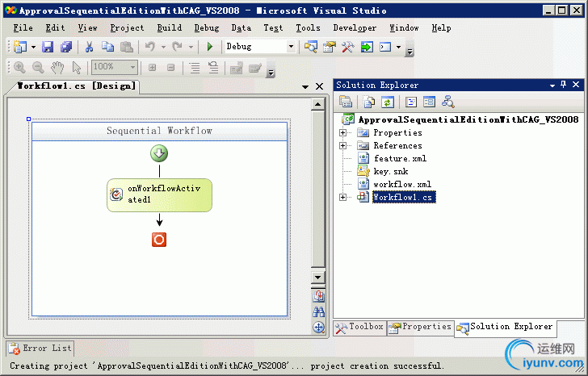This screenshot has width=588, height=376.
Task: Click the Zoom Out magnifier icon
Action: [x=38, y=68]
